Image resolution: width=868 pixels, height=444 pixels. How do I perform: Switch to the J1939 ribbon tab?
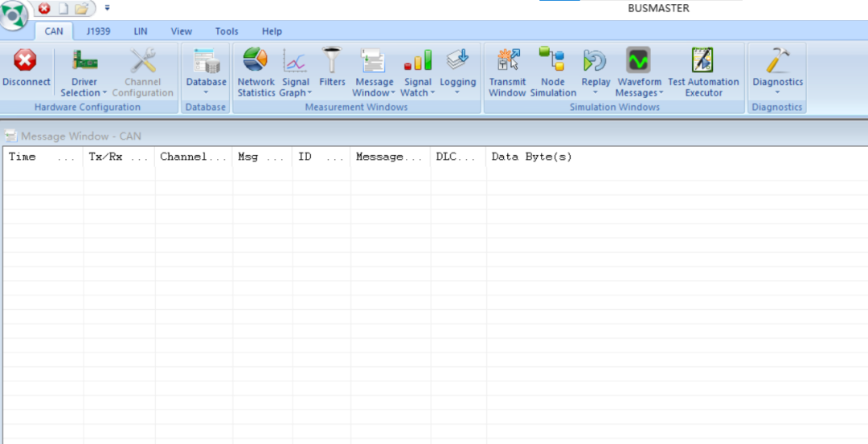click(98, 31)
